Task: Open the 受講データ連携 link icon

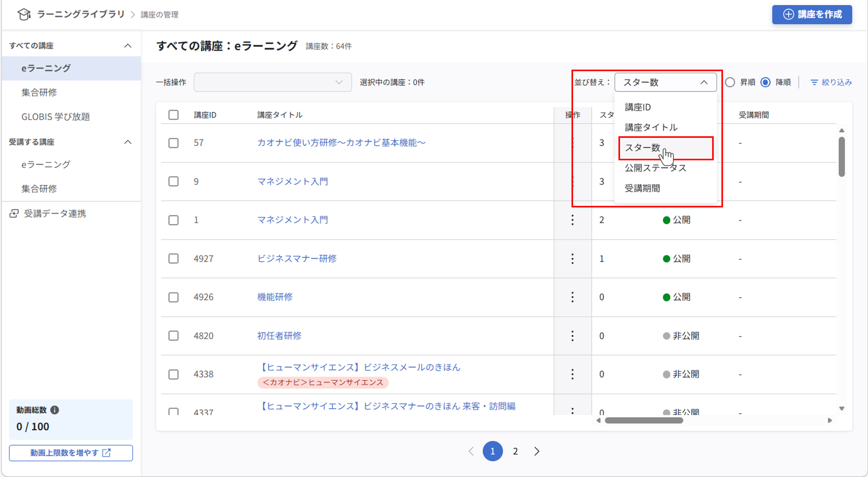Action: (14, 214)
